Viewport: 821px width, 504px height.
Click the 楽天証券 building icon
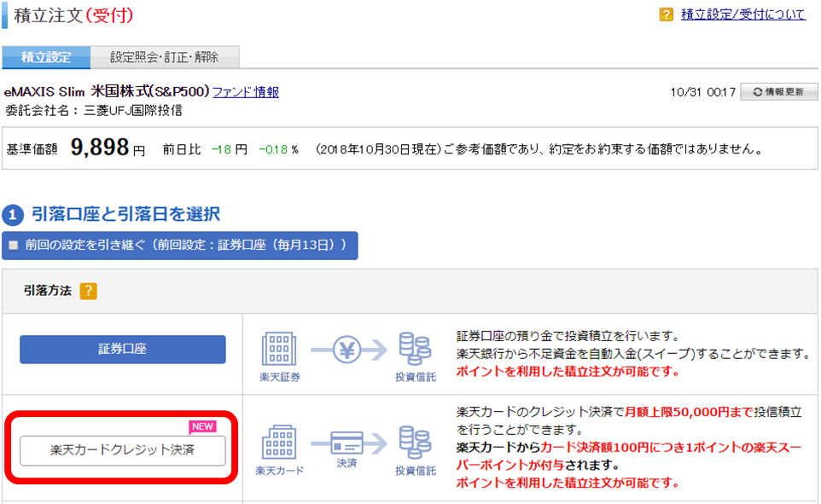pyautogui.click(x=279, y=349)
